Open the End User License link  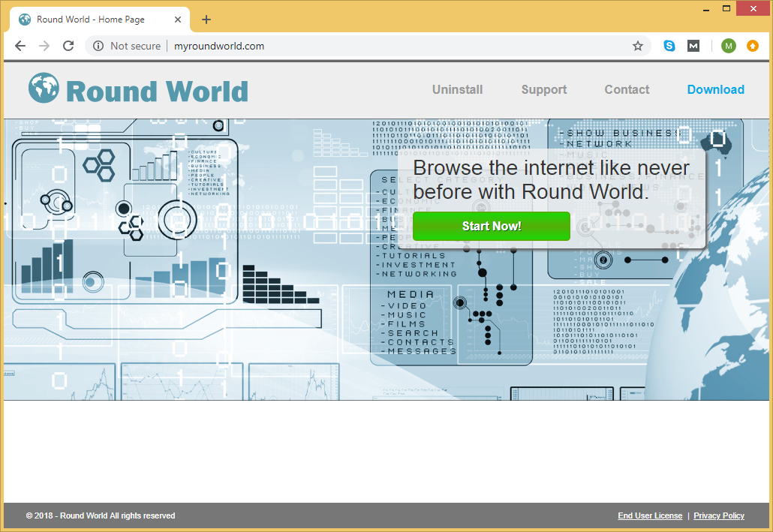pyautogui.click(x=650, y=515)
